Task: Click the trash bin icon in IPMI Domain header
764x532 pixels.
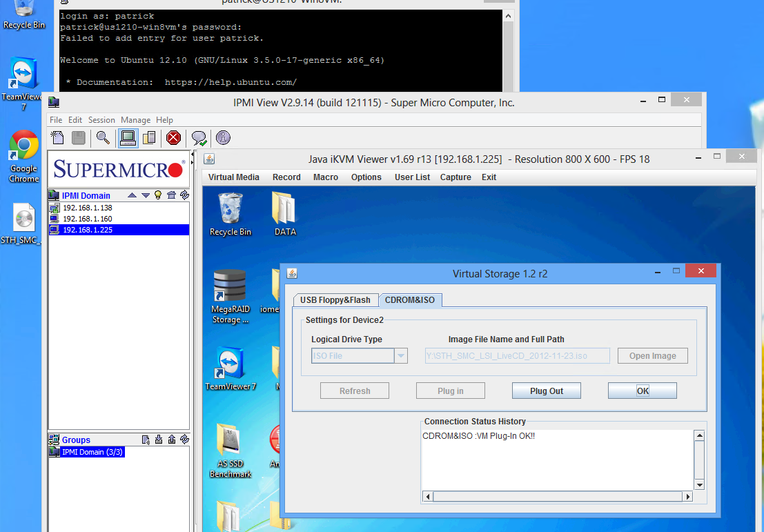Action: coord(171,195)
